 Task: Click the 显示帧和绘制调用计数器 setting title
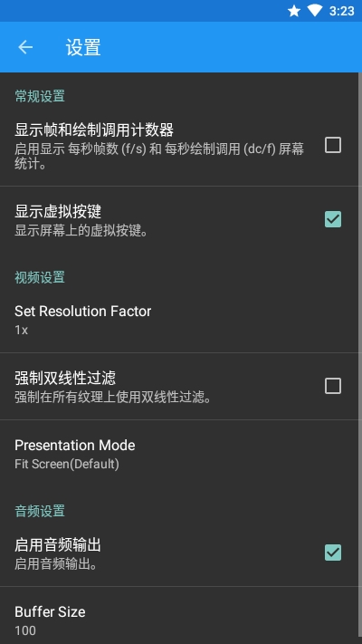click(x=94, y=130)
